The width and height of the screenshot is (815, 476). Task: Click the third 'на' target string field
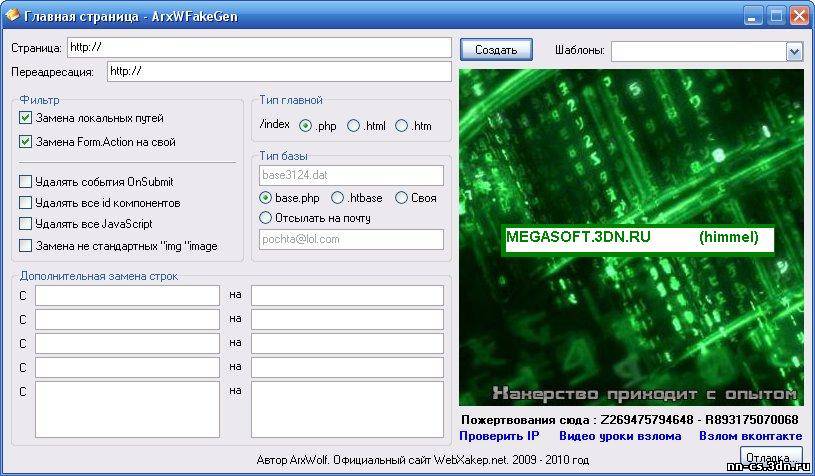(x=347, y=343)
